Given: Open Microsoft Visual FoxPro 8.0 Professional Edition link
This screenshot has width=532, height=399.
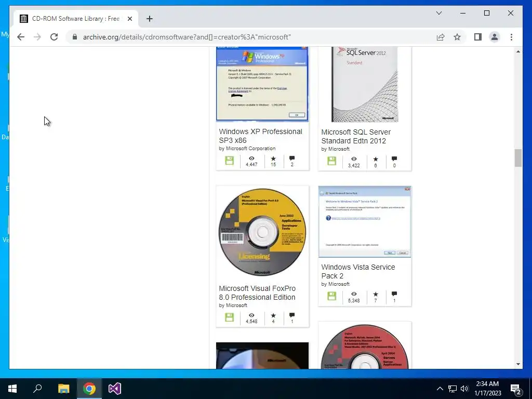Looking at the screenshot, I should pyautogui.click(x=257, y=293).
